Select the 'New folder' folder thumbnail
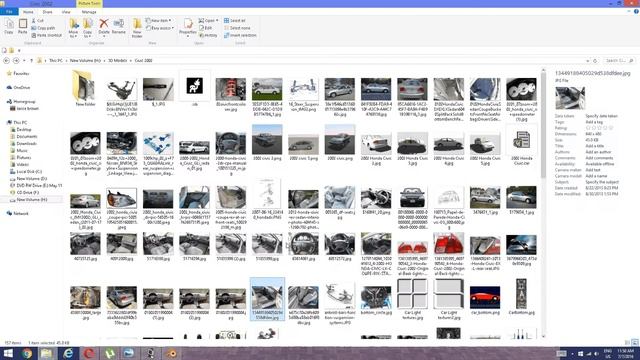This screenshot has width=640, height=360. (85, 88)
